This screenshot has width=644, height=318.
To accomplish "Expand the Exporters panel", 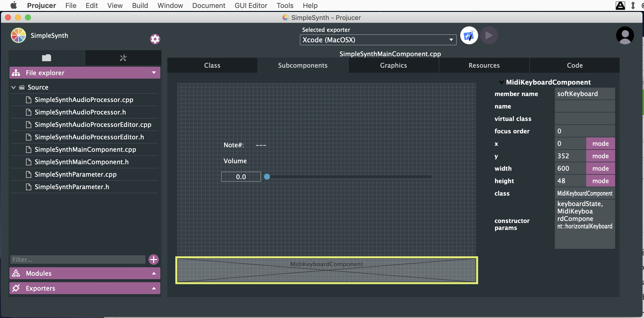I will 85,288.
